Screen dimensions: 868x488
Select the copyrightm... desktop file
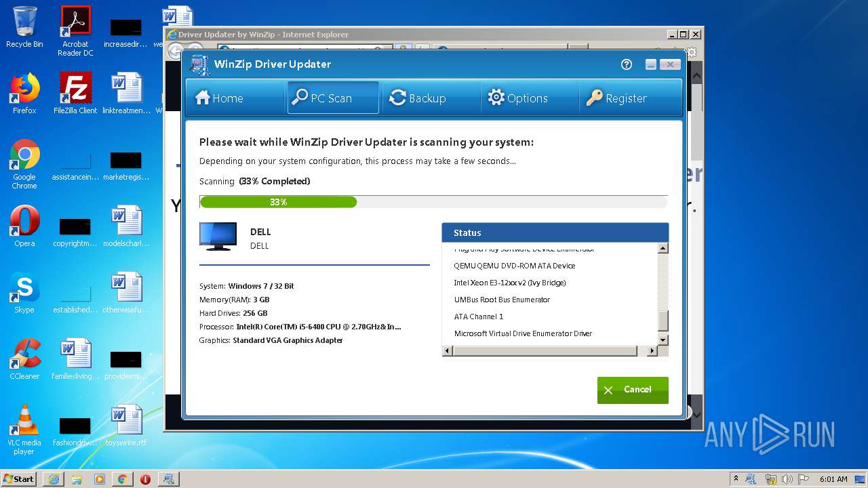point(75,231)
